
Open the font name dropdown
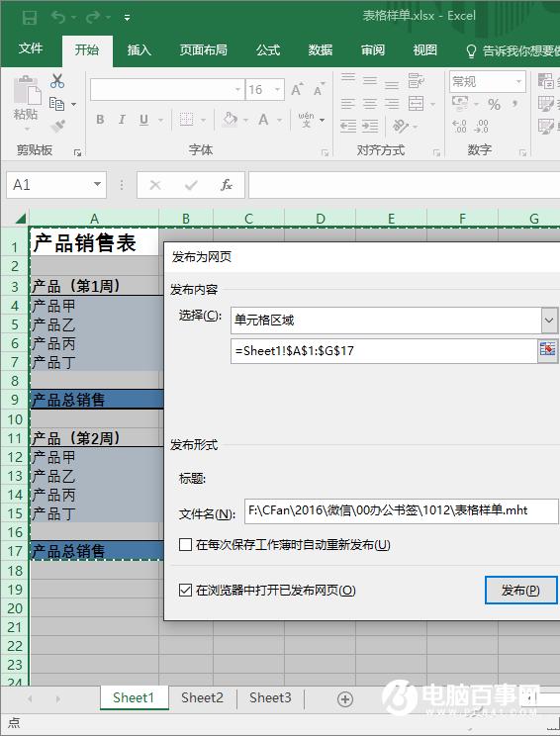point(237,89)
